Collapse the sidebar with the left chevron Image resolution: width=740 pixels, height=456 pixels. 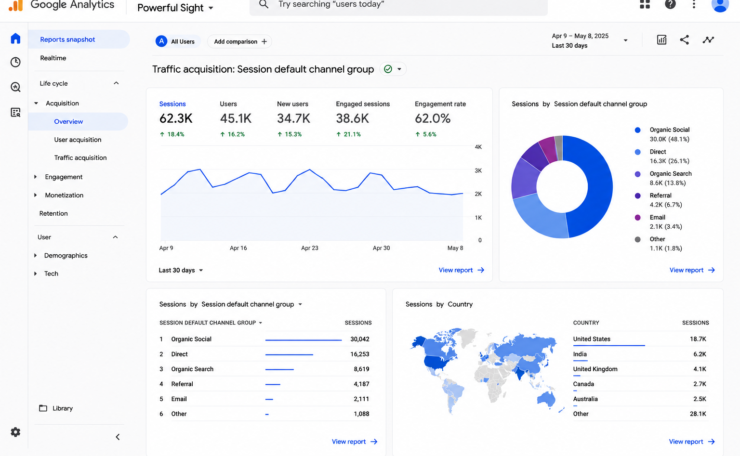(x=118, y=437)
